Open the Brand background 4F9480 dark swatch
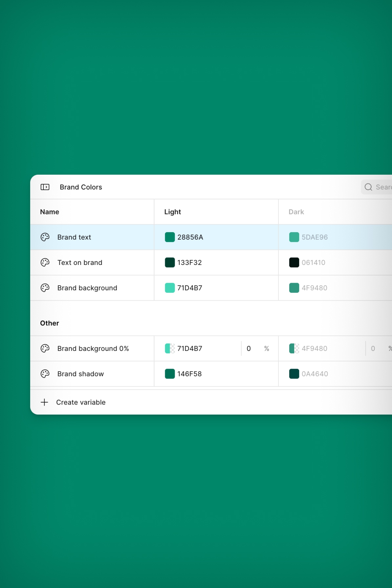This screenshot has width=392, height=588. tap(294, 288)
